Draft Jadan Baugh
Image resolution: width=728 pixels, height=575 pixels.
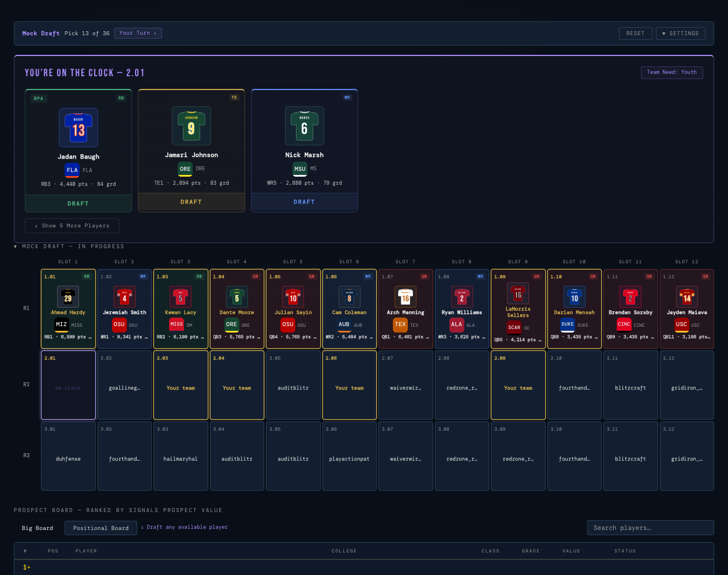78,204
